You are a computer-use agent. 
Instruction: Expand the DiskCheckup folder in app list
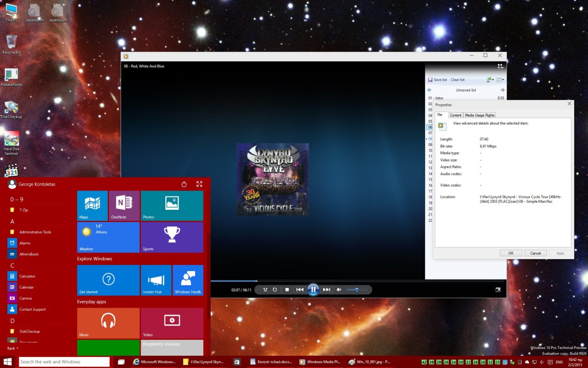39,331
